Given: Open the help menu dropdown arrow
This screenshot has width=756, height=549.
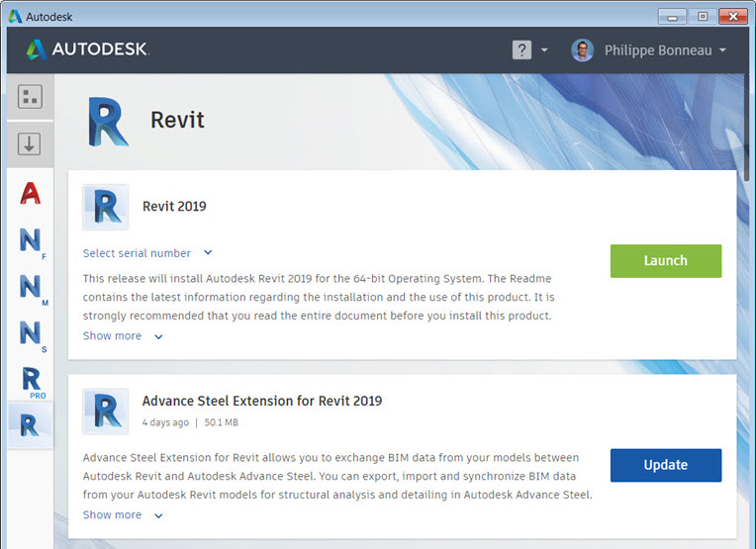Looking at the screenshot, I should [x=544, y=50].
